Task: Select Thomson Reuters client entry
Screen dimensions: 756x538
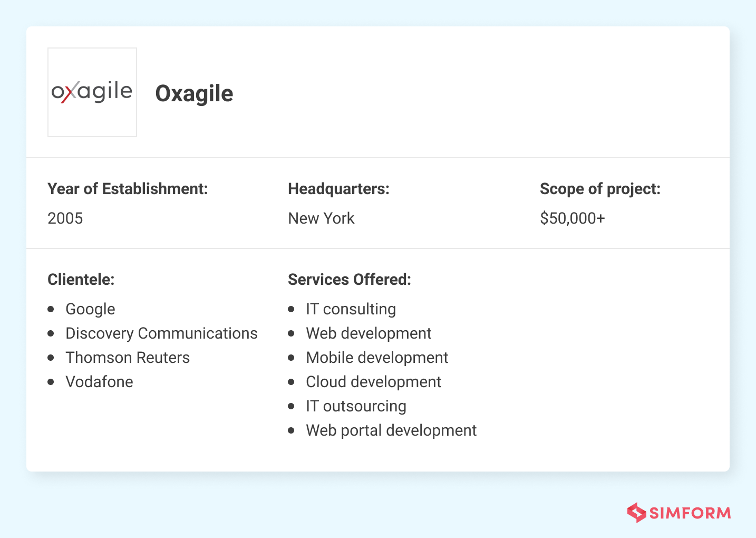Action: (128, 358)
